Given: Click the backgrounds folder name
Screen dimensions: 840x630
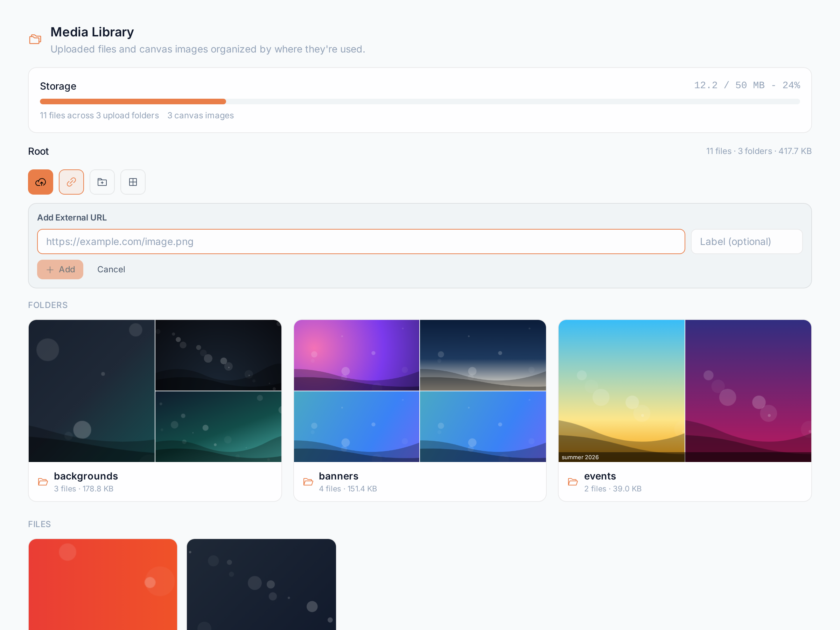Looking at the screenshot, I should click(86, 476).
